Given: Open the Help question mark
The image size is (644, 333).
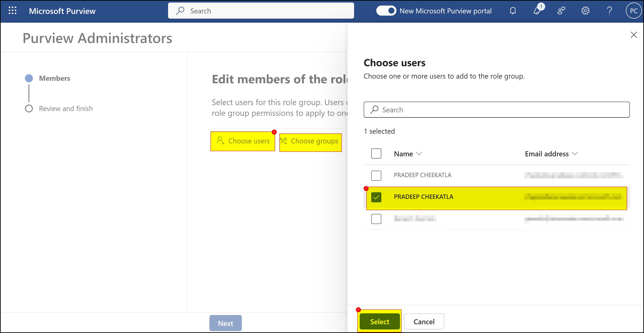Looking at the screenshot, I should (609, 10).
